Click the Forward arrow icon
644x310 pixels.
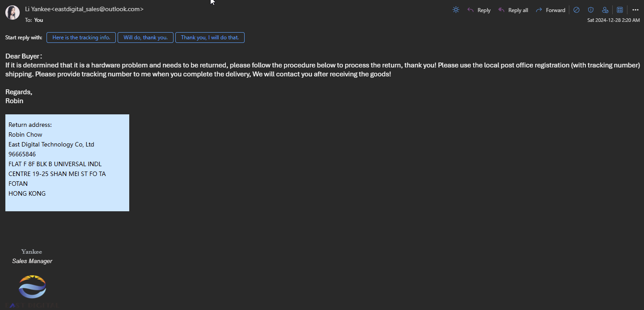539,10
